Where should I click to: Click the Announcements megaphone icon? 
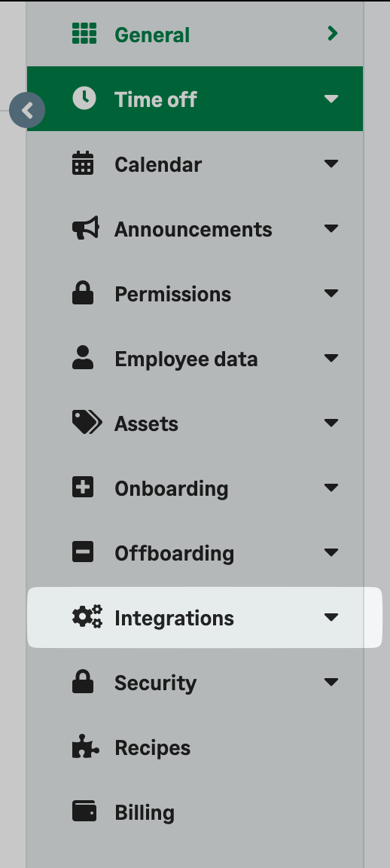click(x=86, y=228)
